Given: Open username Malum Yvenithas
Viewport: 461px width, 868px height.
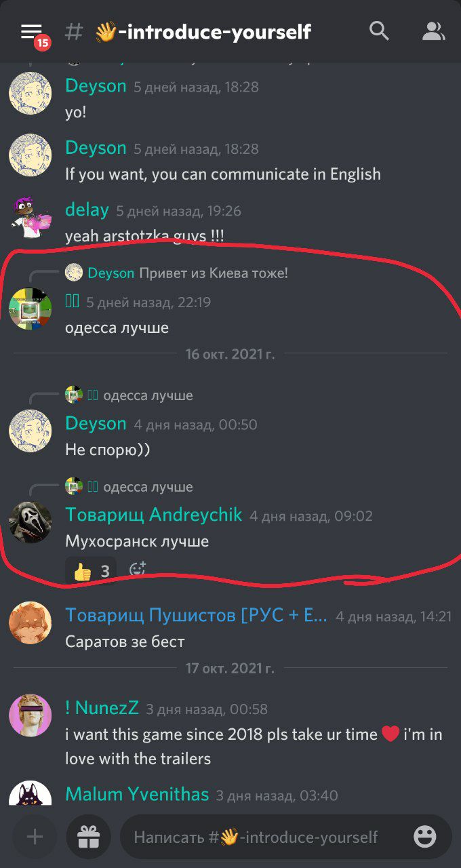Looking at the screenshot, I should (137, 794).
